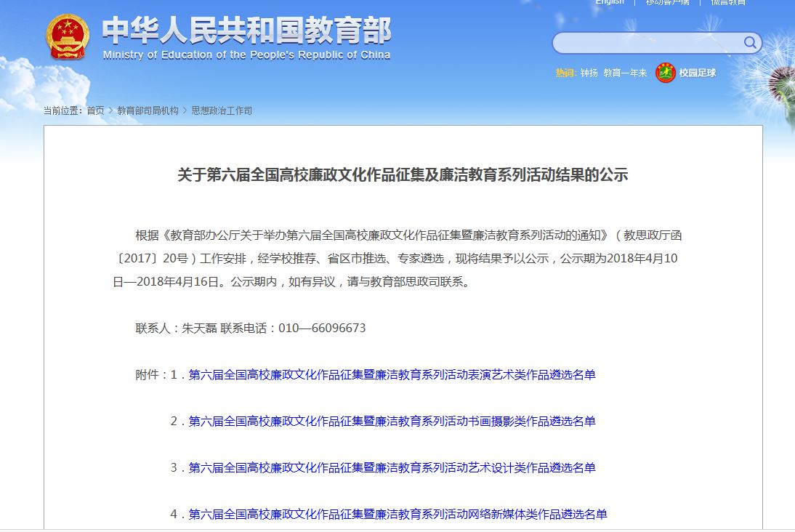Screen dimensions: 795x532
Task: Switch to the English site version
Action: (609, 2)
